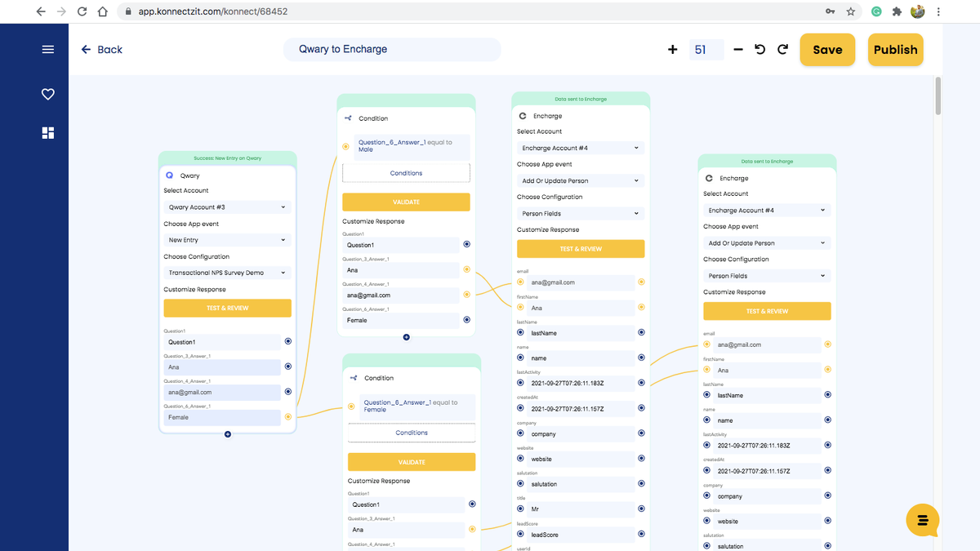Run TEST & REVIEW in the Qwary node
The image size is (980, 551).
[228, 308]
